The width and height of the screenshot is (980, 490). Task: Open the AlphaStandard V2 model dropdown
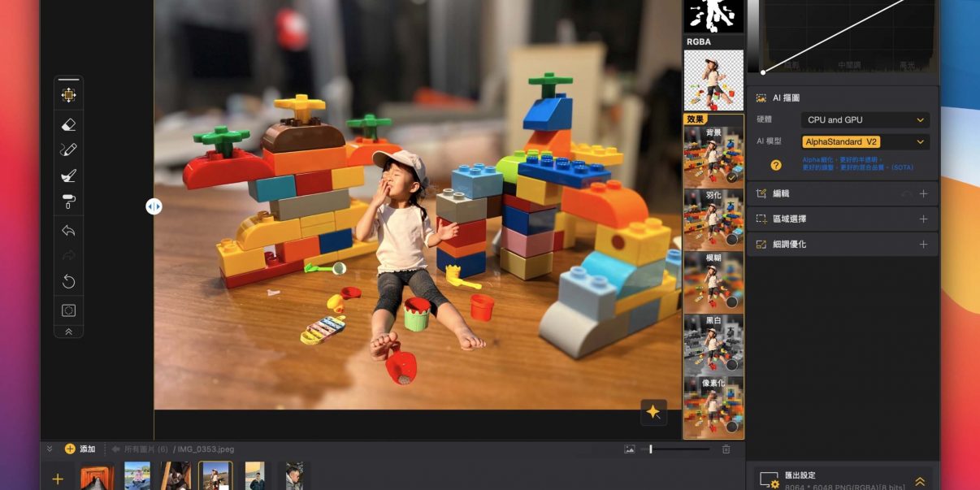click(x=865, y=142)
